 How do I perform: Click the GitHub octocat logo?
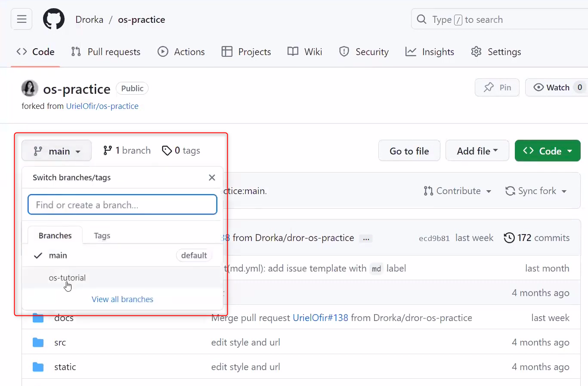click(54, 19)
